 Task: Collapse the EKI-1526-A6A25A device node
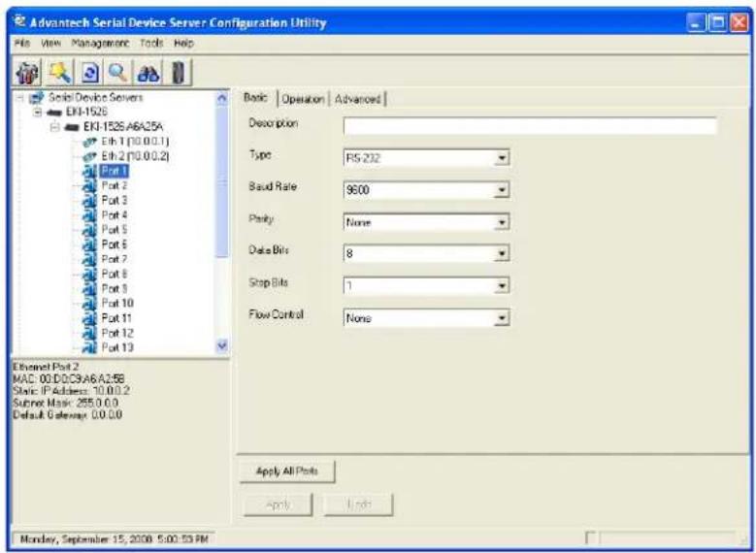(x=54, y=127)
